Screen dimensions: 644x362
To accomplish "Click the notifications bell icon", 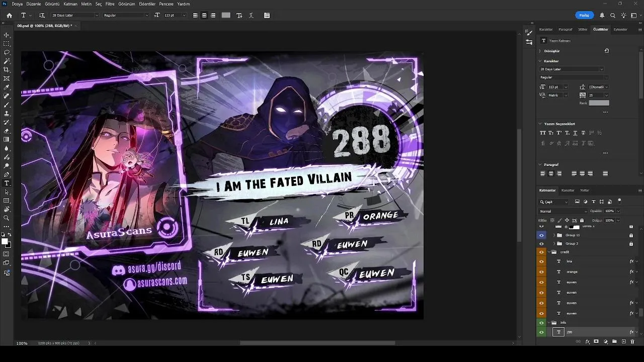I will point(602,16).
